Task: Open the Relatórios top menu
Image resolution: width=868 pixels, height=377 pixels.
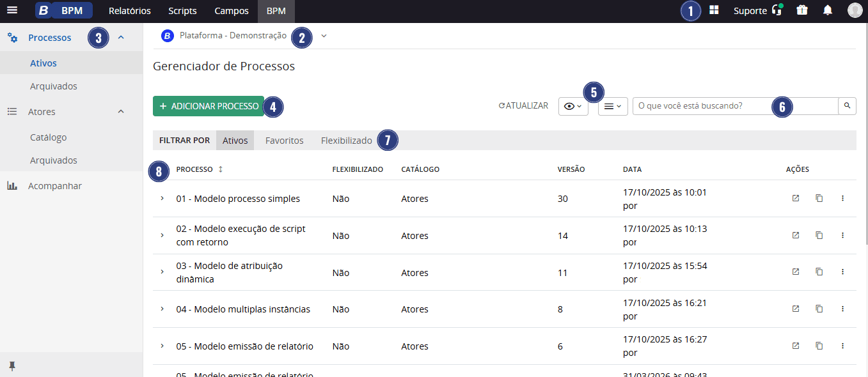Action: click(x=130, y=11)
